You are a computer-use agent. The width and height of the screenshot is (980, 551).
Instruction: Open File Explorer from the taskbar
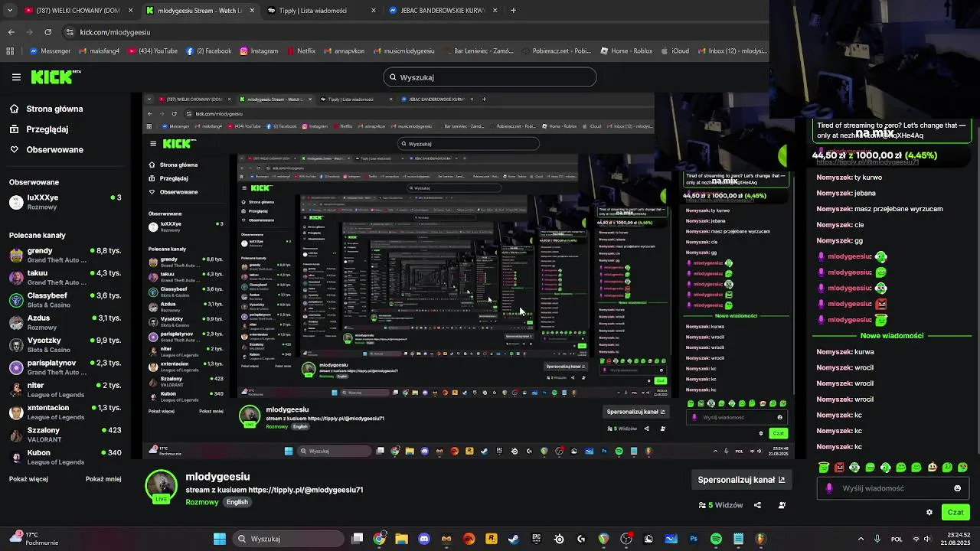(x=402, y=539)
